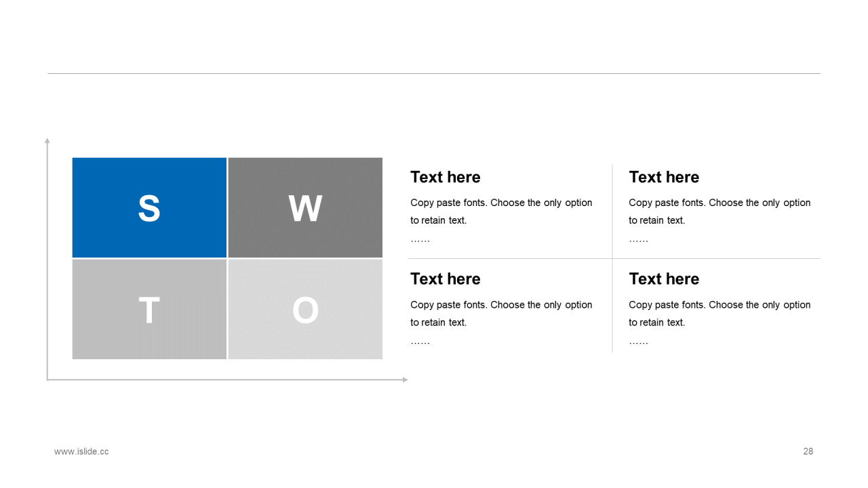Select the top-right 'Text here' heading
The image size is (868, 488).
pyautogui.click(x=664, y=177)
